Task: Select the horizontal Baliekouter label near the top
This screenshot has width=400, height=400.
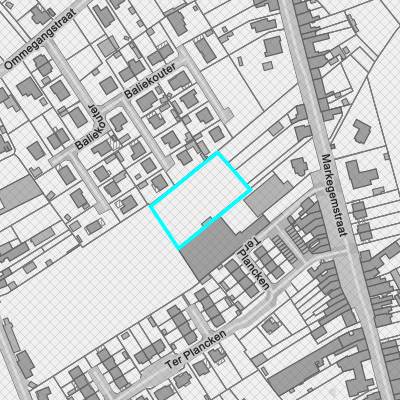Action: tap(150, 81)
